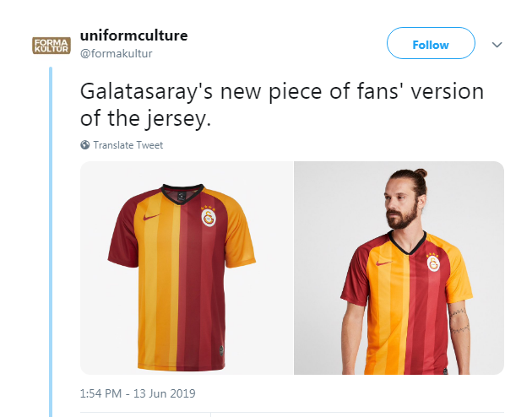The width and height of the screenshot is (532, 417).
Task: Click the blue thread line under avatar
Action: point(51,241)
